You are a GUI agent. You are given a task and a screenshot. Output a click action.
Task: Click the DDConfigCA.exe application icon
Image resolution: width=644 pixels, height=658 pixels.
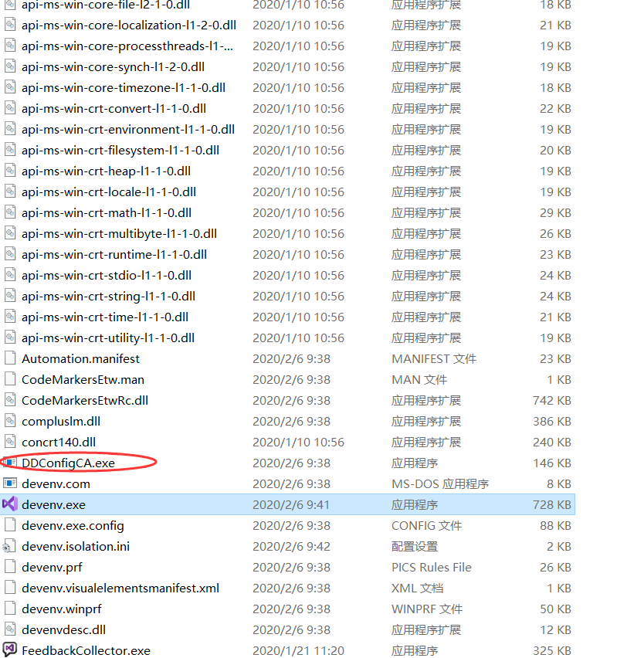coord(9,463)
